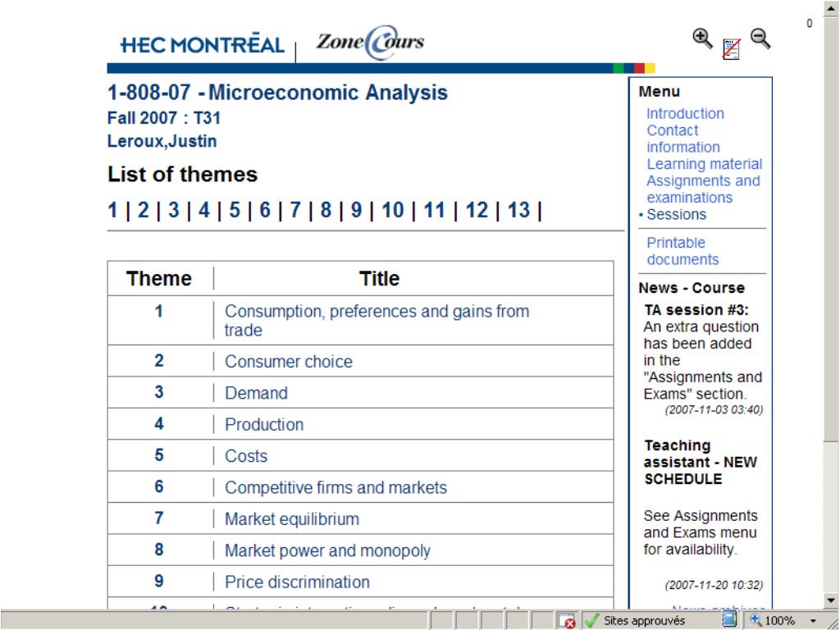Click the 'Leroux,Justin' instructor name
This screenshot has width=840, height=630.
click(162, 141)
